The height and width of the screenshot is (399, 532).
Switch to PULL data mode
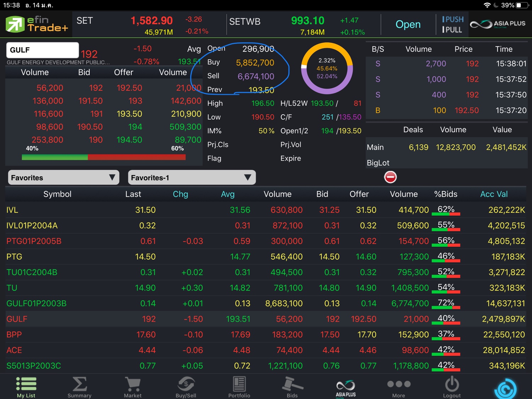(x=453, y=30)
